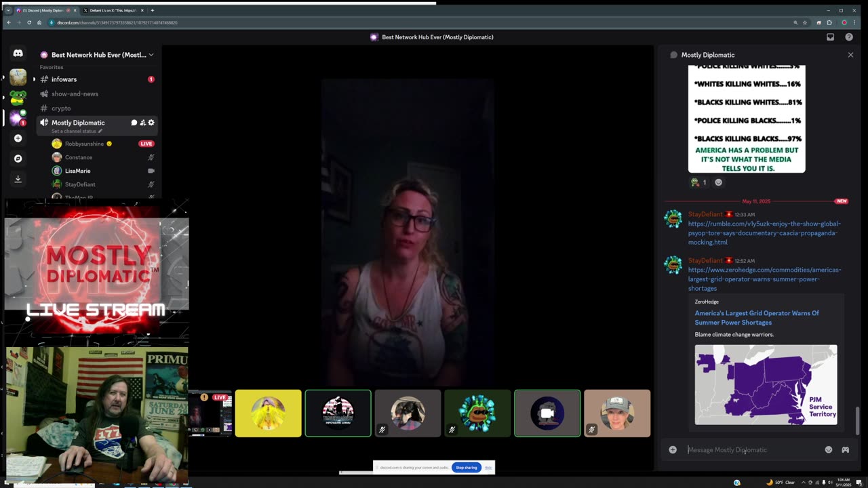
Task: Reload the Discord page
Action: [x=28, y=22]
